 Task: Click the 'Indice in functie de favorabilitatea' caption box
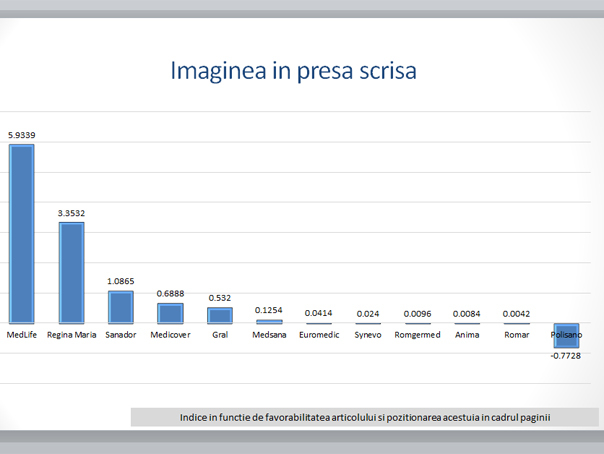pos(365,417)
